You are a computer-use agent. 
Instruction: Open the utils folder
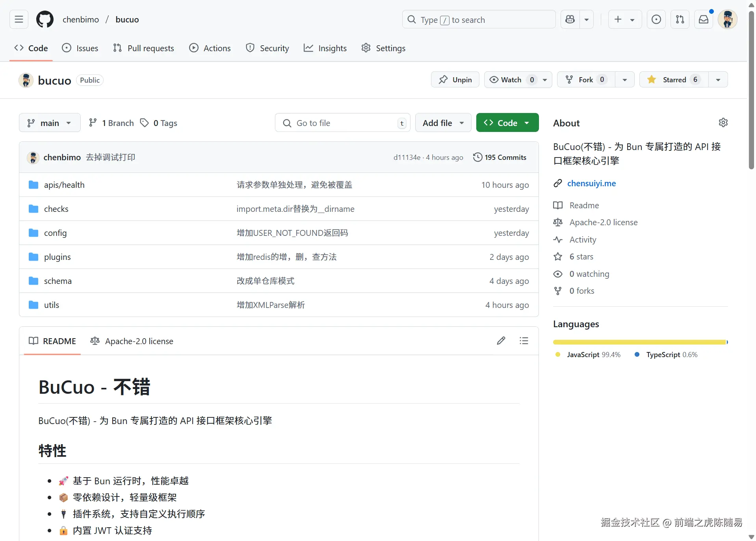(x=52, y=305)
